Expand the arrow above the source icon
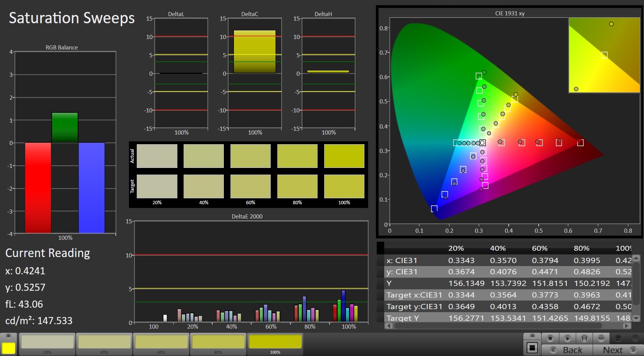 pos(532,336)
